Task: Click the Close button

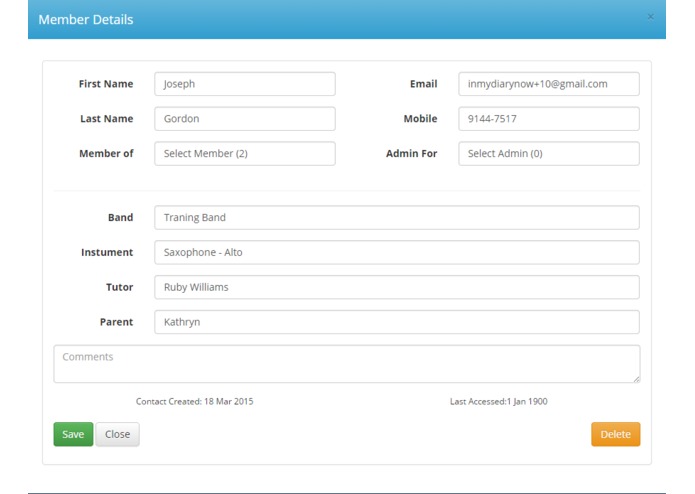Action: click(x=117, y=434)
